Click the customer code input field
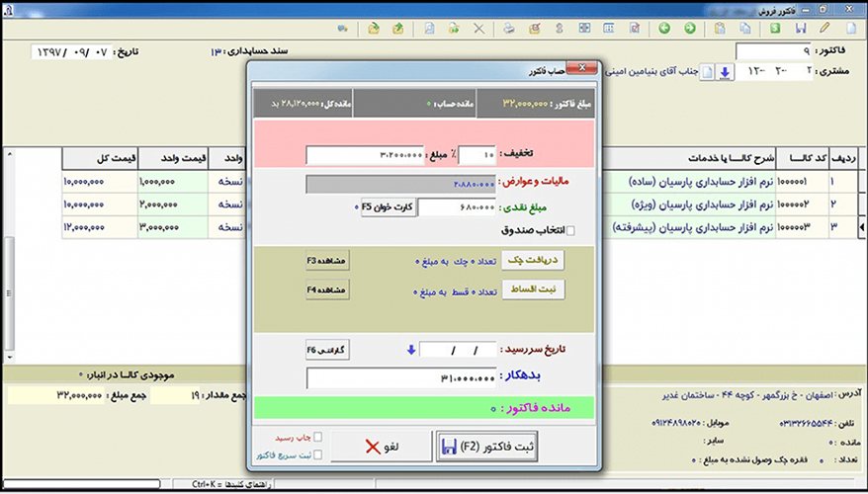This screenshot has height=494, width=868. (x=774, y=71)
